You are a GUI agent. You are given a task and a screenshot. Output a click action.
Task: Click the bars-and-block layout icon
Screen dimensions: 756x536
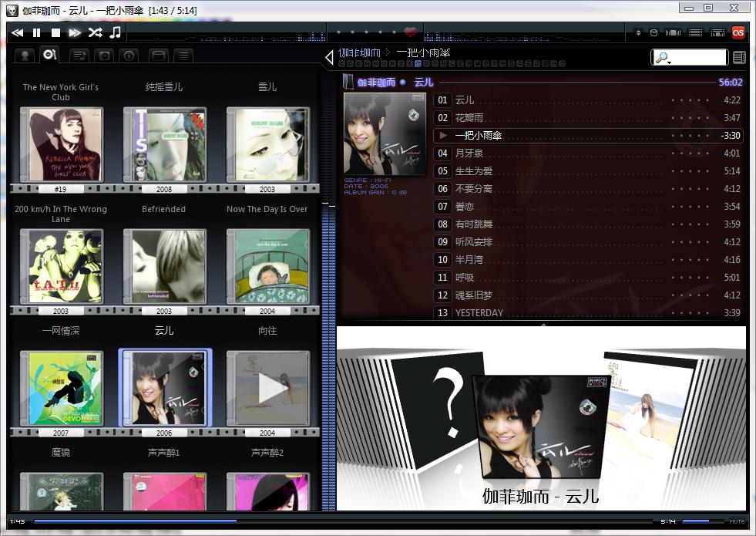(x=673, y=33)
